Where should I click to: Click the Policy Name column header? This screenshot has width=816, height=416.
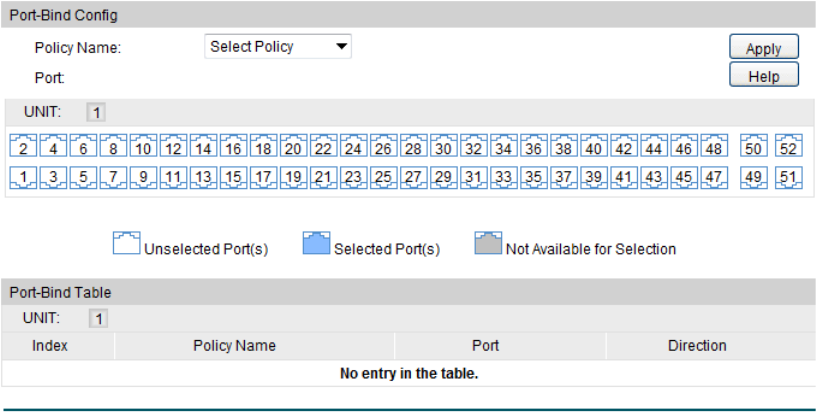(x=234, y=346)
